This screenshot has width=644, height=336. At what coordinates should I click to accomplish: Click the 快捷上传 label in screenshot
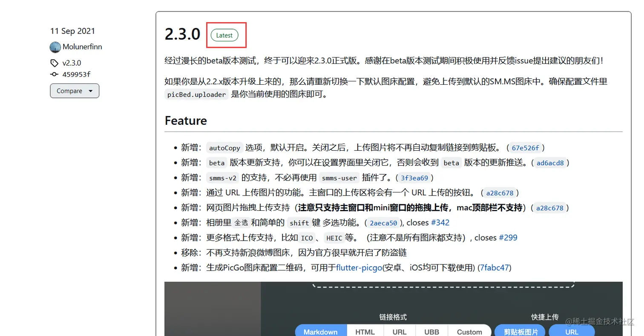click(545, 317)
